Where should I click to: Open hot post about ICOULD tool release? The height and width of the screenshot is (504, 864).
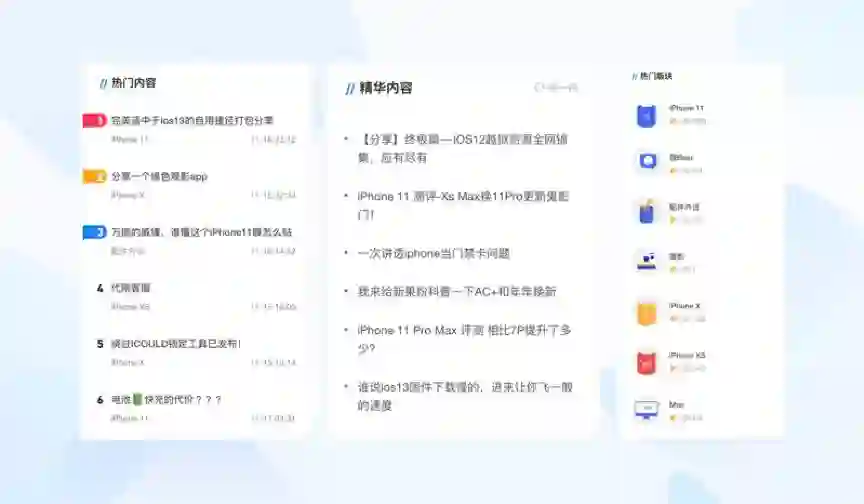click(x=176, y=344)
